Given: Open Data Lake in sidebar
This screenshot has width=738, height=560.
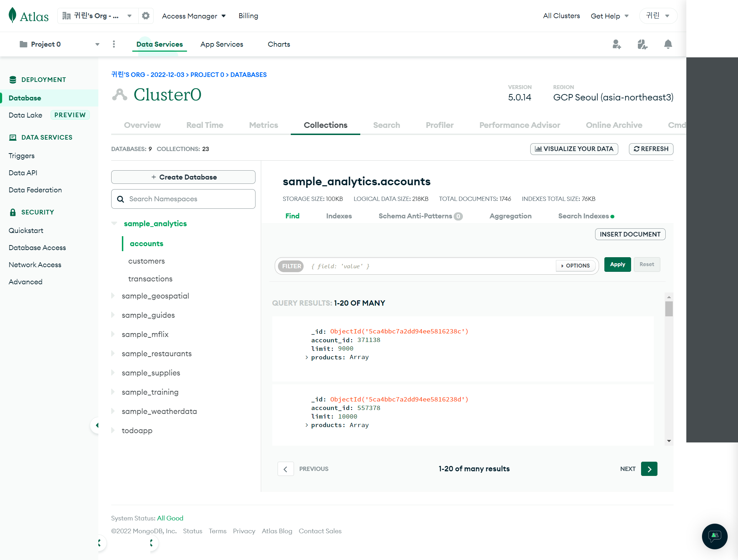Looking at the screenshot, I should (25, 115).
